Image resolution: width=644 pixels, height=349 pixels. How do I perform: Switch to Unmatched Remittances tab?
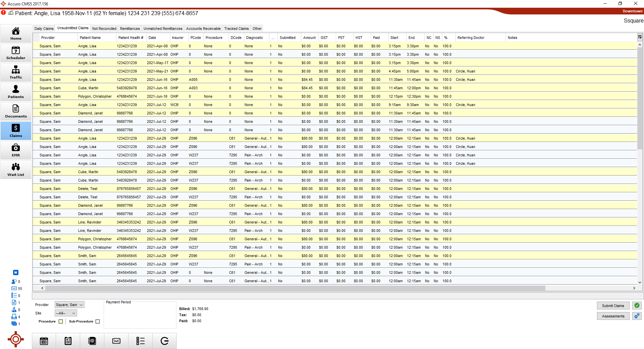coord(163,29)
